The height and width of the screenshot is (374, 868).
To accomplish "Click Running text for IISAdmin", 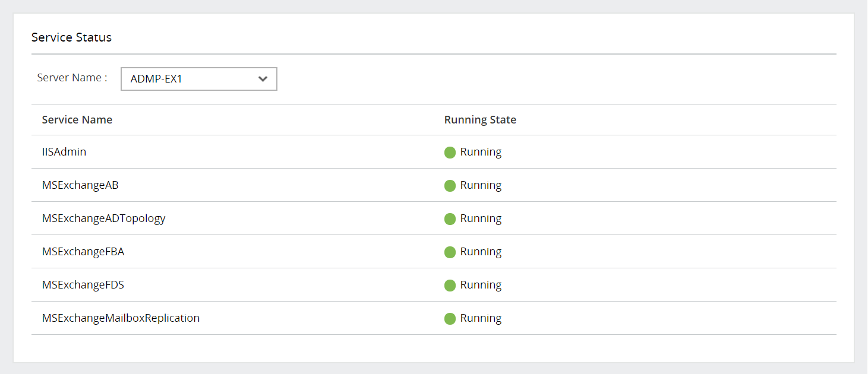I will pyautogui.click(x=481, y=152).
